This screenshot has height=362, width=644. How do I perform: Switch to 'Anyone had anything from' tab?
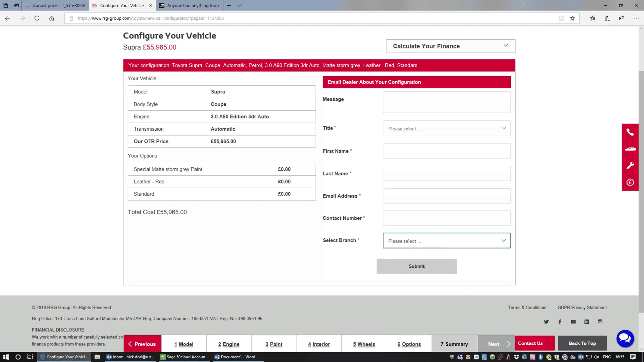pyautogui.click(x=190, y=5)
